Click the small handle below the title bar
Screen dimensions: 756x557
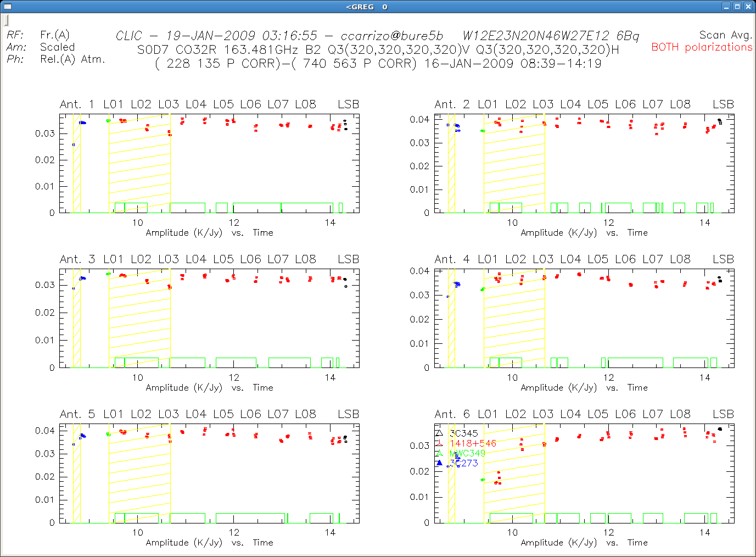pos(7,20)
